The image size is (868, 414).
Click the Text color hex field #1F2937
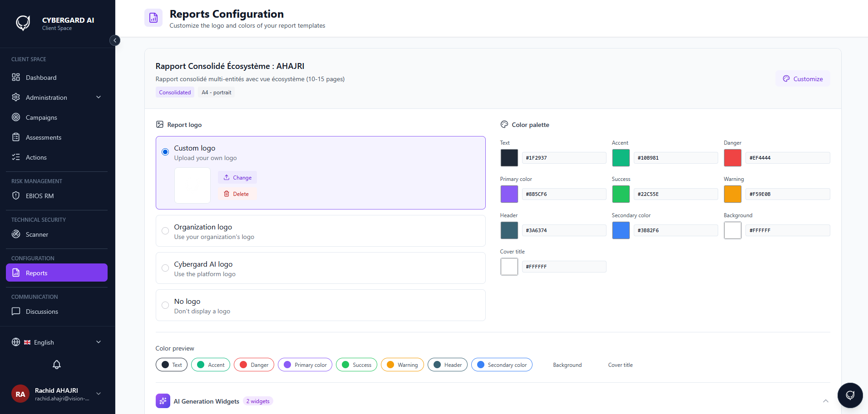pyautogui.click(x=564, y=158)
